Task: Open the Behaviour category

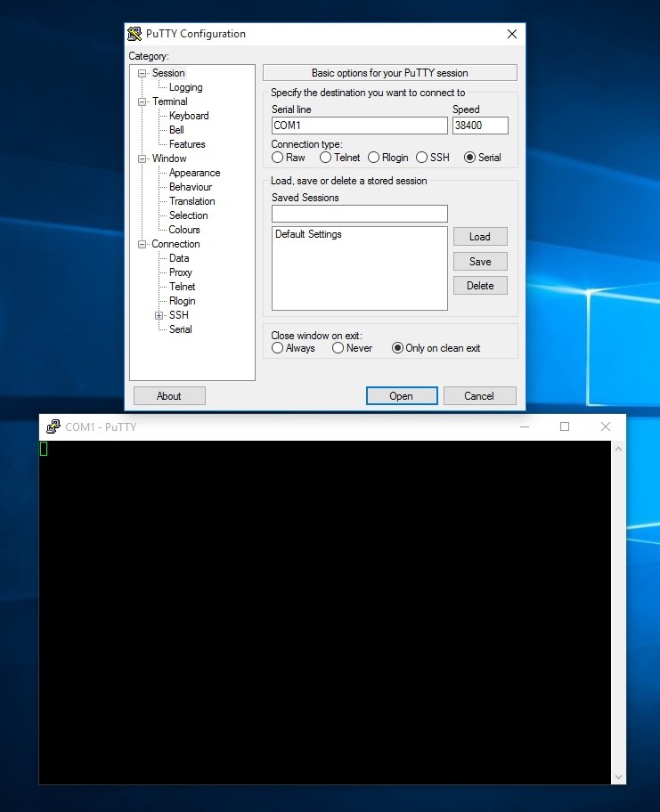Action: tap(190, 187)
